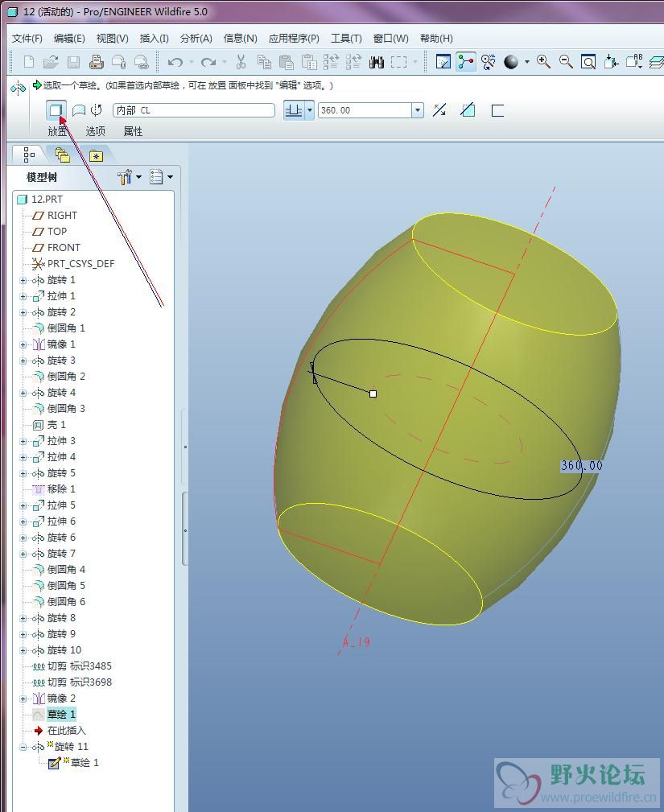
Task: Click the reorient view icon
Action: click(611, 62)
